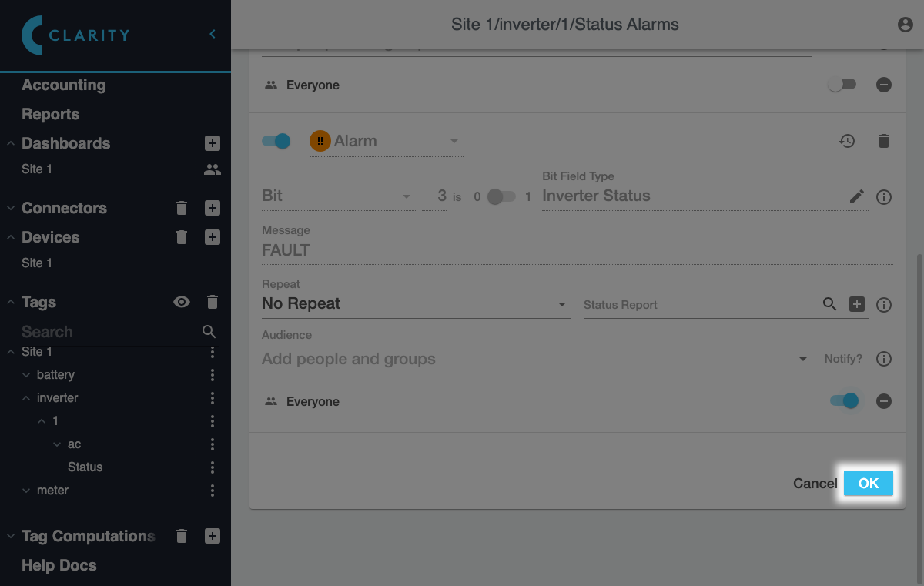Screen dimensions: 924x586
Task: Open the Accounting menu item
Action: [x=64, y=85]
